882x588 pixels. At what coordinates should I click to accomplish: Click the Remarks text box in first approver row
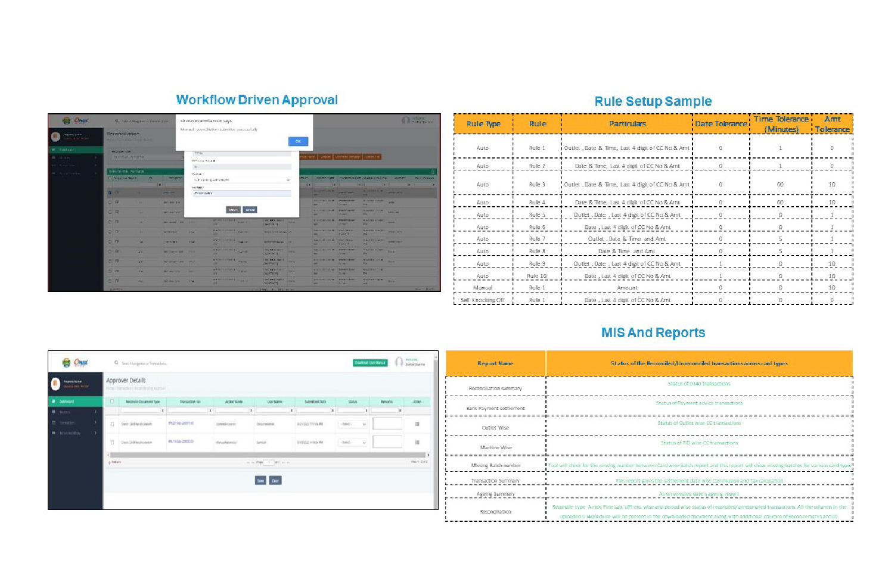click(x=387, y=424)
